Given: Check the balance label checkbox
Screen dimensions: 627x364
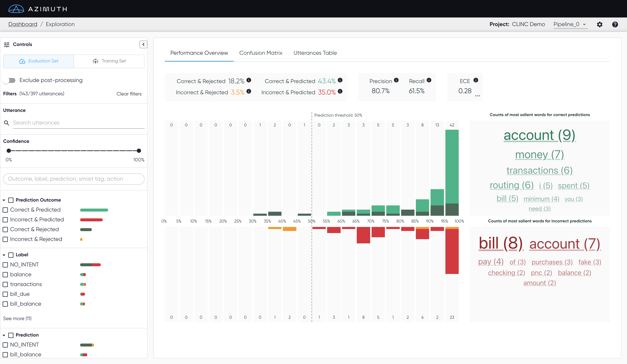Looking at the screenshot, I should (x=5, y=275).
